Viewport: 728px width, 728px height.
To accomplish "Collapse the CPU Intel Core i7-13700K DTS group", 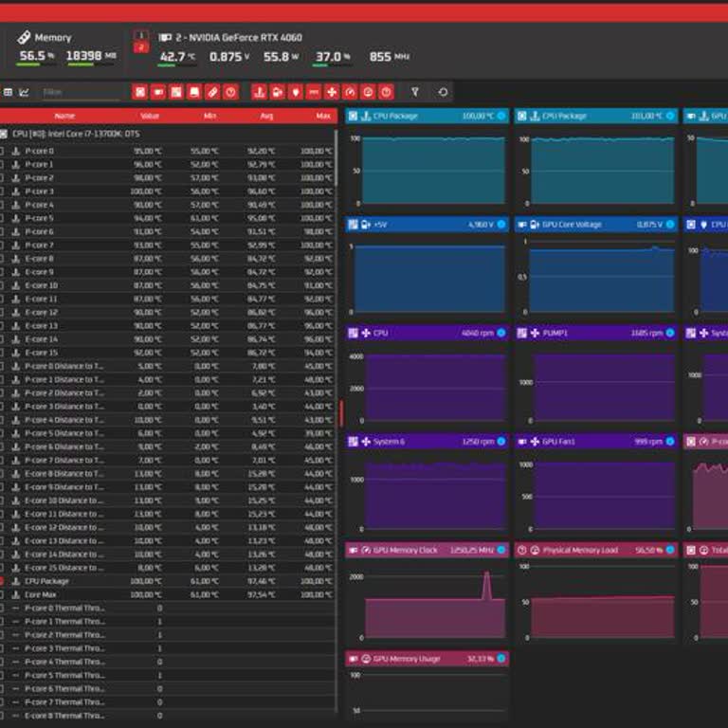I will (x=3, y=134).
